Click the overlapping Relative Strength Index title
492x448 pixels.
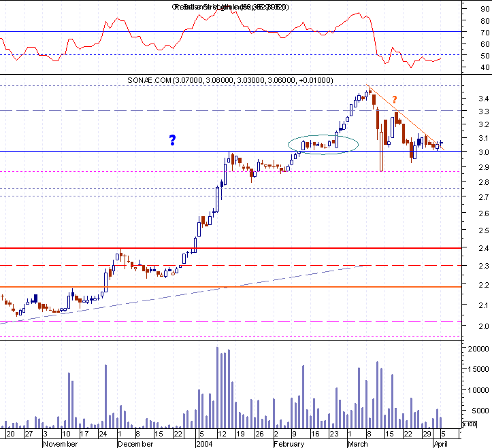click(230, 7)
